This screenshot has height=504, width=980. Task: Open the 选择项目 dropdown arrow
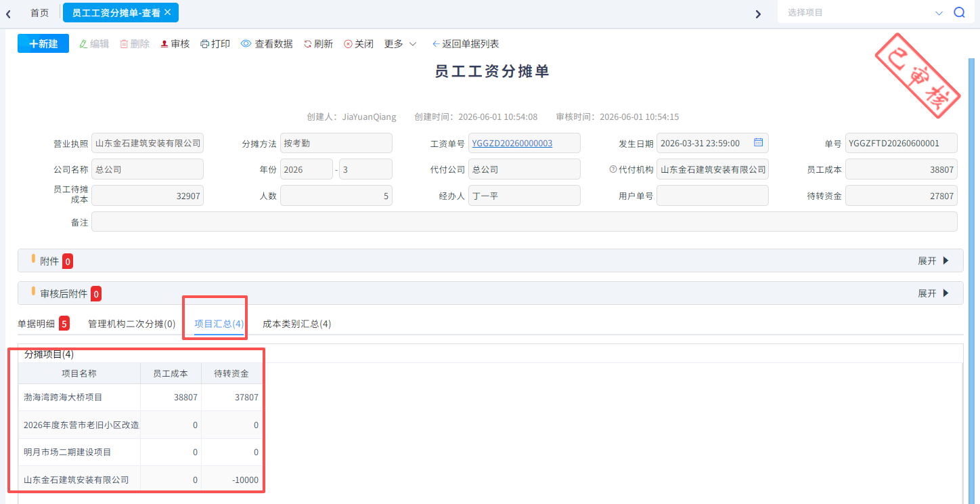[939, 13]
